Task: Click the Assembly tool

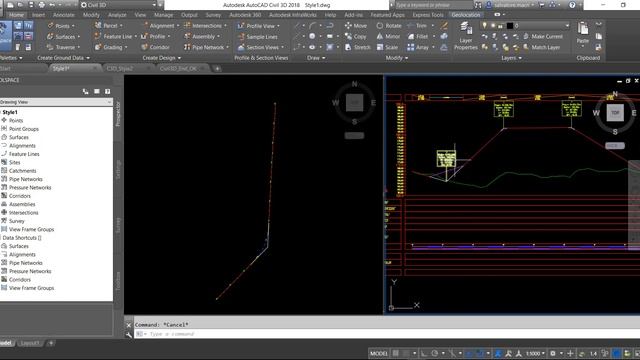Action: [x=202, y=36]
